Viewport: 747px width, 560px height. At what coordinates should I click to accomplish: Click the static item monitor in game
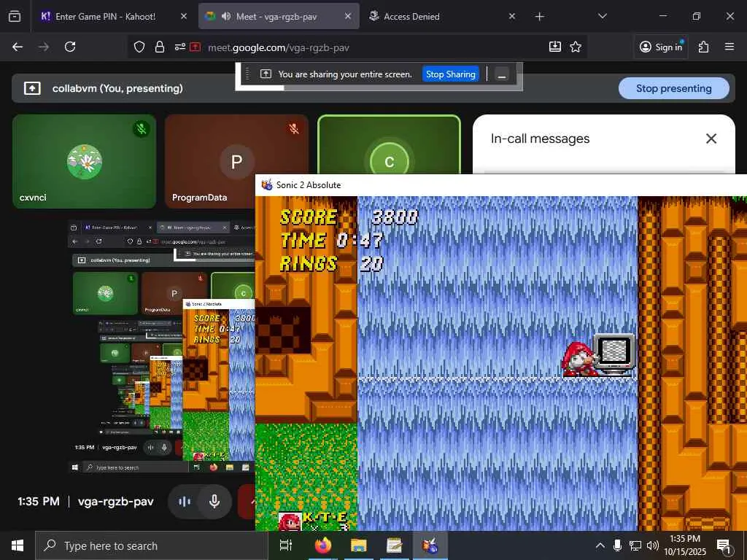614,355
